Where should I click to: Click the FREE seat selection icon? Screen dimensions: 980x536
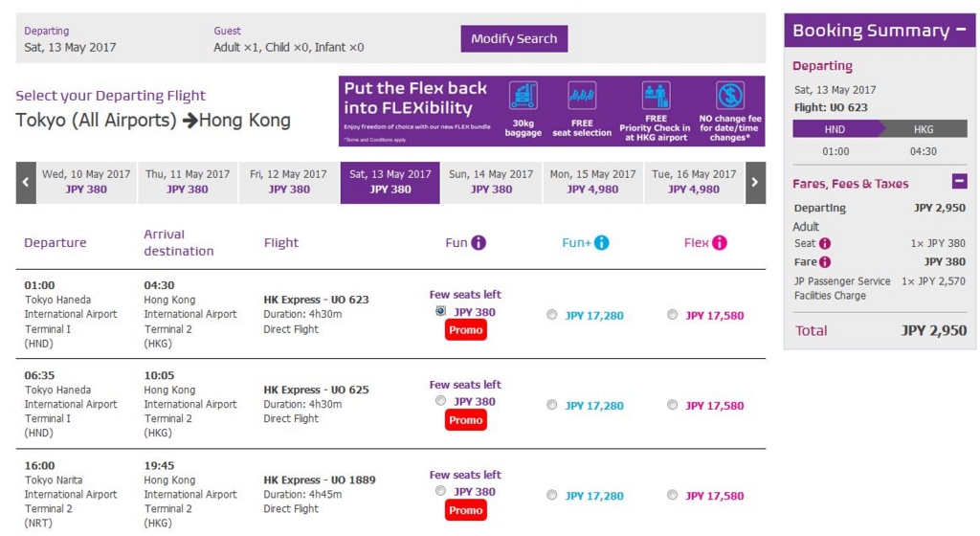click(x=581, y=96)
